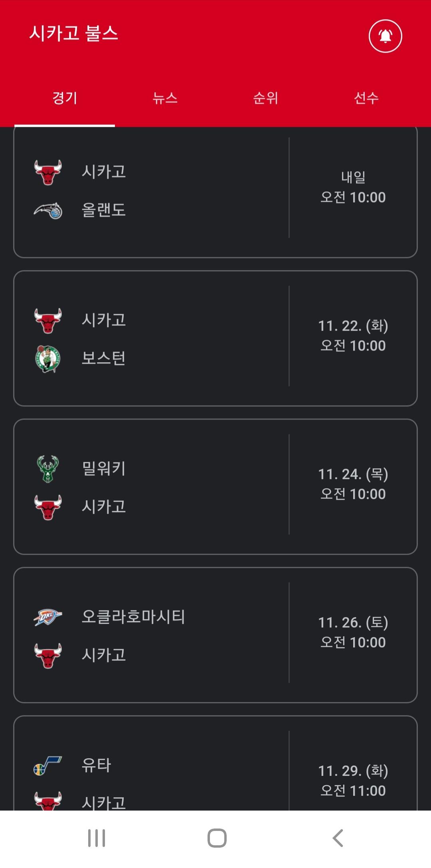Toggle the notification bell for 시카고 불스
The width and height of the screenshot is (431, 868).
point(385,36)
